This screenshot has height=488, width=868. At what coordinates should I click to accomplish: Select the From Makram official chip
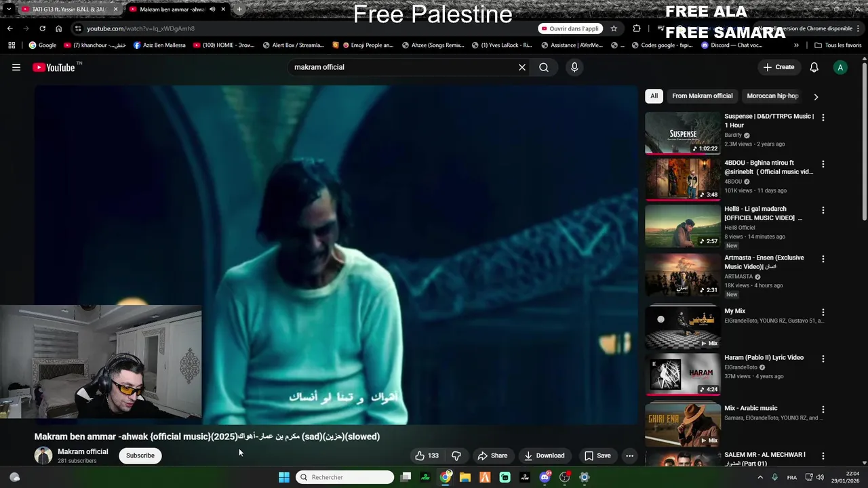[703, 96]
